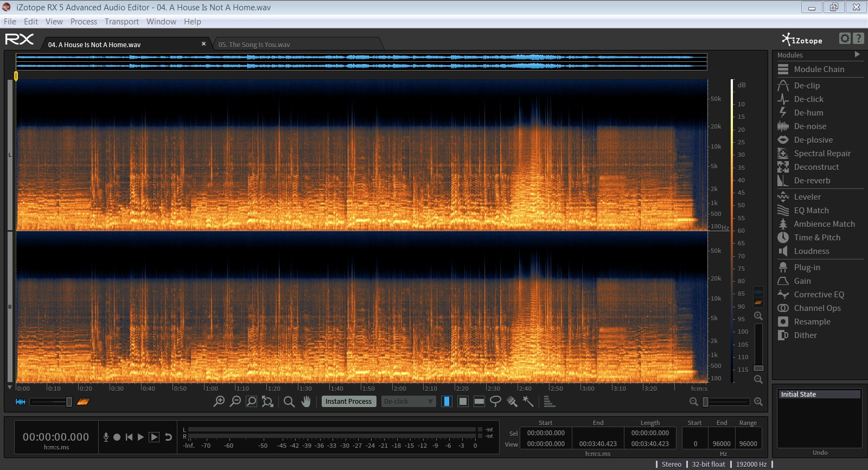Open the Transport menu

coord(122,22)
